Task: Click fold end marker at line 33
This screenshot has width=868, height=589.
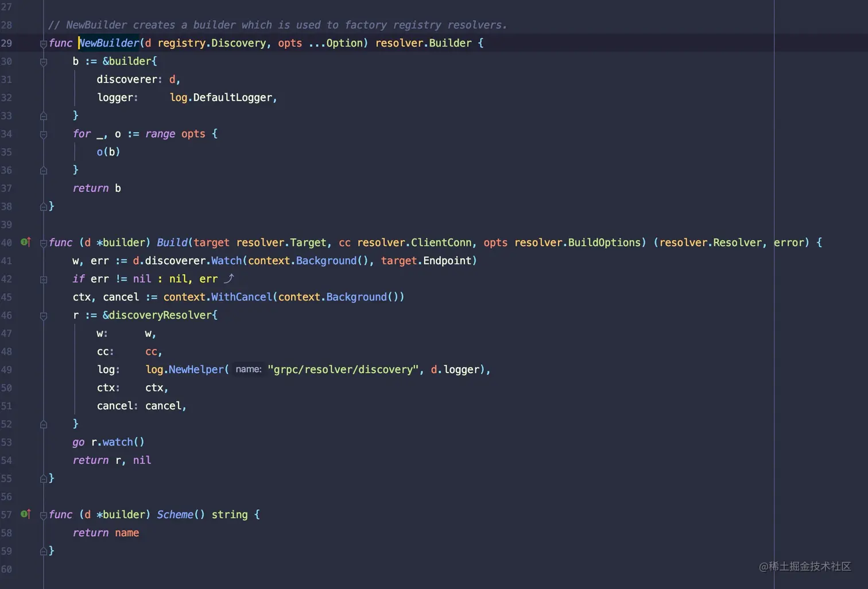Action: (x=44, y=116)
